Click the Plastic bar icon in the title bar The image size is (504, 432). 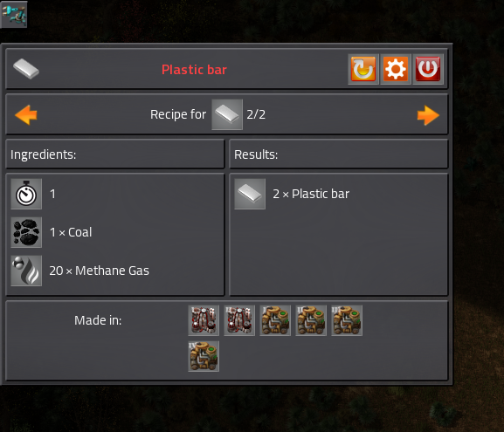(x=26, y=69)
